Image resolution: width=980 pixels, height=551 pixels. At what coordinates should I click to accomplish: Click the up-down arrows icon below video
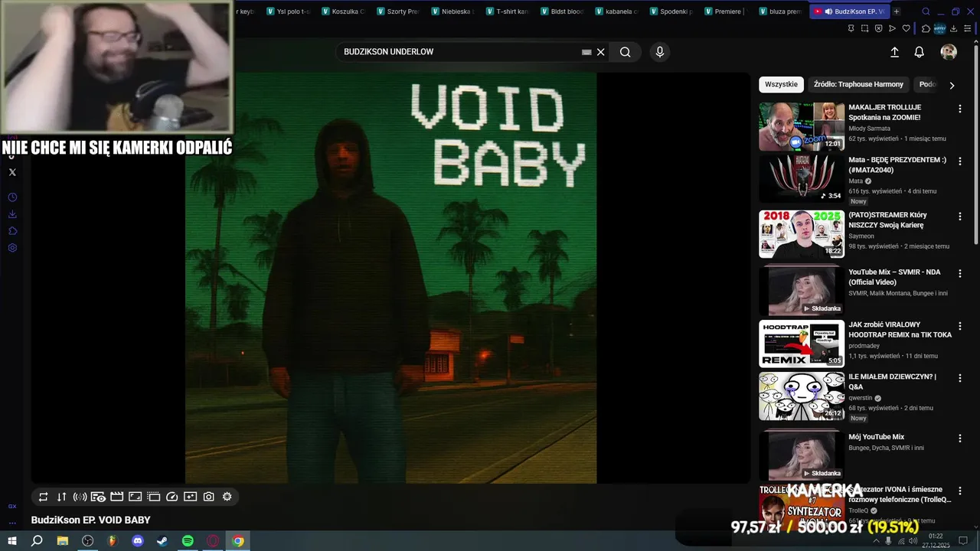point(62,497)
